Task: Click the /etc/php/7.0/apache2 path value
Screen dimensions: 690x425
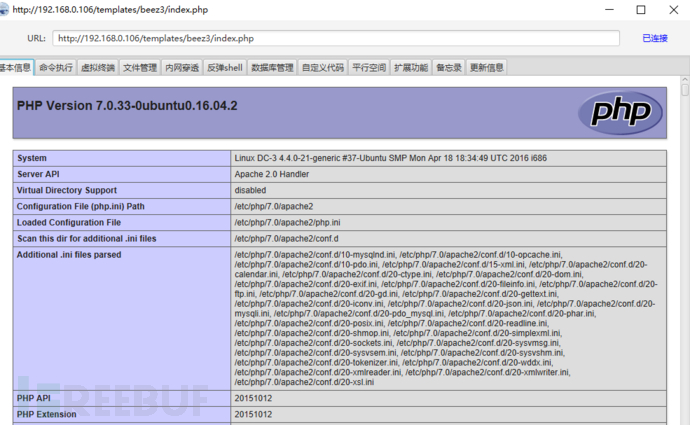Action: 274,206
